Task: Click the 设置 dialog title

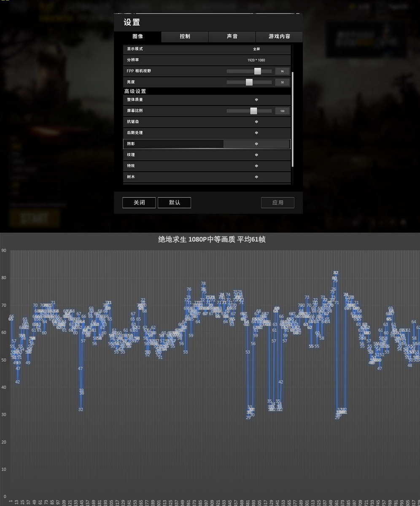Action: tap(132, 22)
